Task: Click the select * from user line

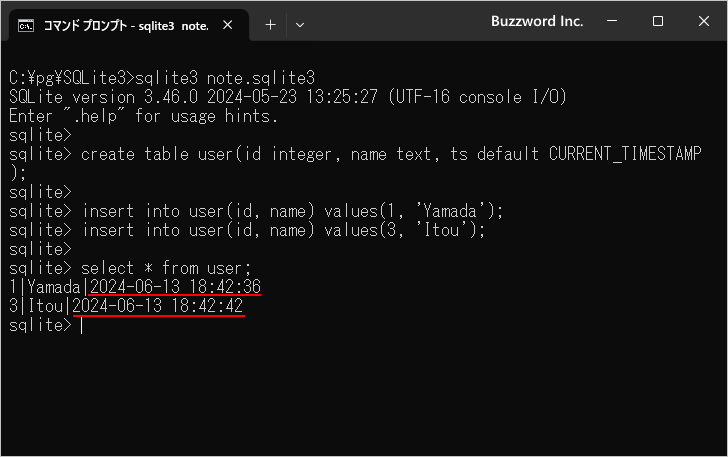Action: pos(130,268)
